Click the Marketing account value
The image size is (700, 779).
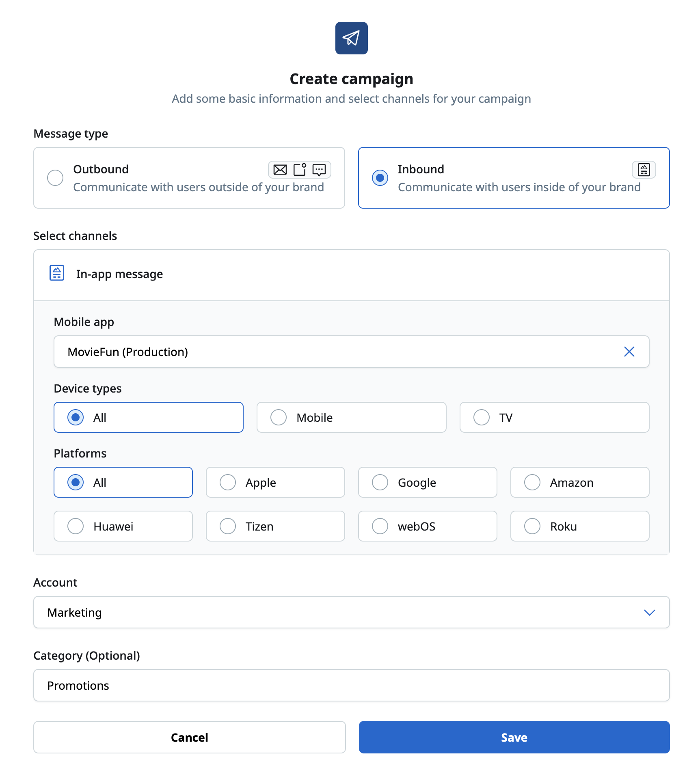pos(75,613)
